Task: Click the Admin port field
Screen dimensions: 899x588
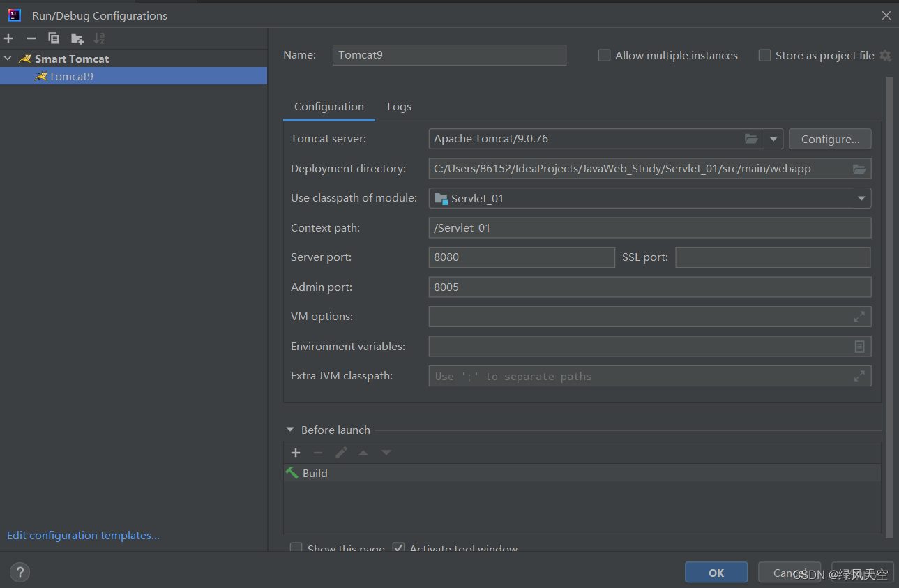Action: [650, 287]
